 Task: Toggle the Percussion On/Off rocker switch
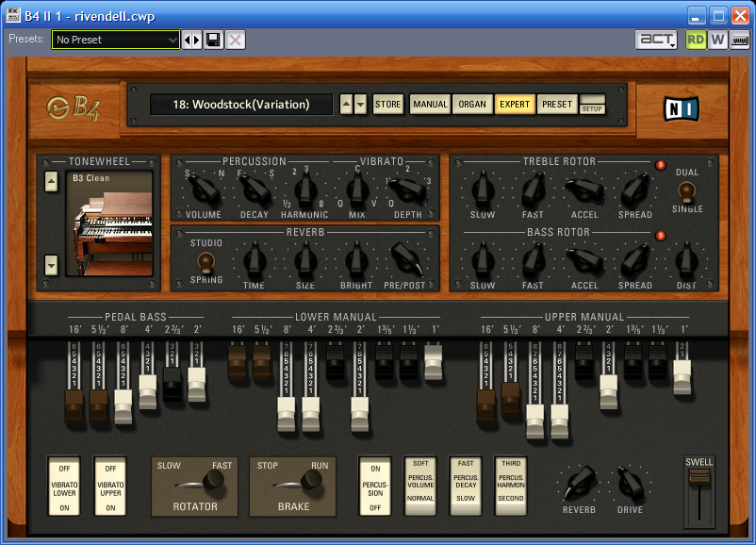tap(375, 487)
